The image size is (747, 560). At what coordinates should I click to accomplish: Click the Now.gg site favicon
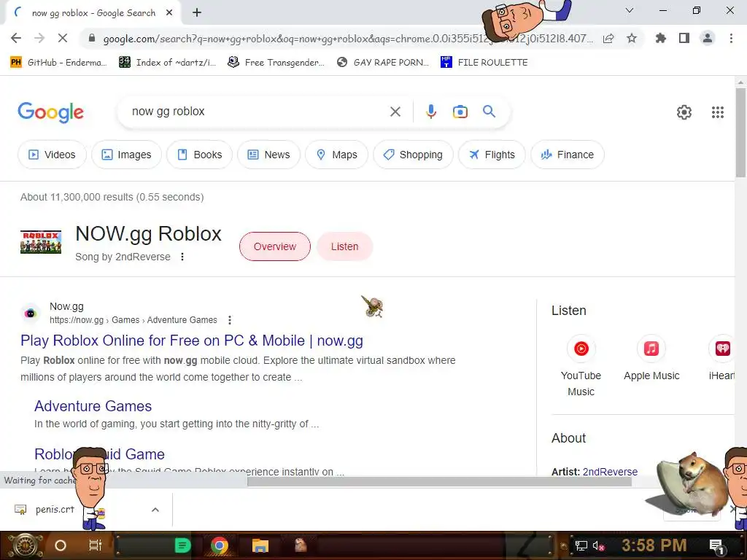coord(31,314)
